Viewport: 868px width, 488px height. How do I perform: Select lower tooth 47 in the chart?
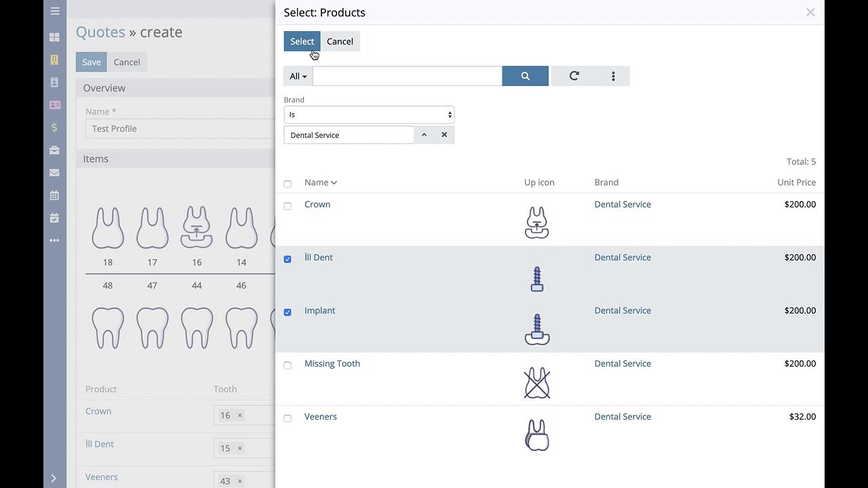coord(153,328)
